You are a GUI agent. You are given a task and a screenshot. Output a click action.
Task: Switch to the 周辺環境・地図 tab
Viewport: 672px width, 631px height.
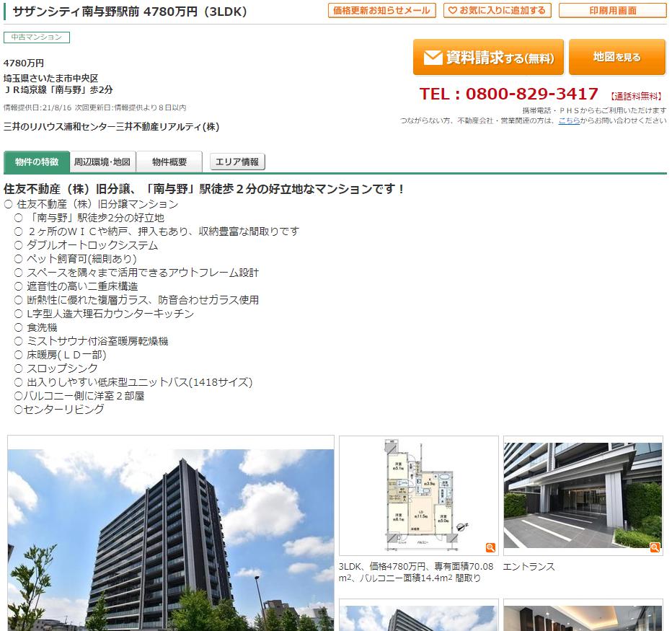tap(102, 162)
